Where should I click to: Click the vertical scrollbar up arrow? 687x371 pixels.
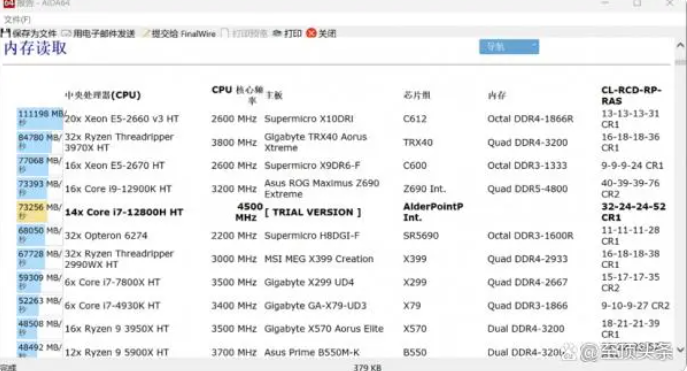pos(680,45)
